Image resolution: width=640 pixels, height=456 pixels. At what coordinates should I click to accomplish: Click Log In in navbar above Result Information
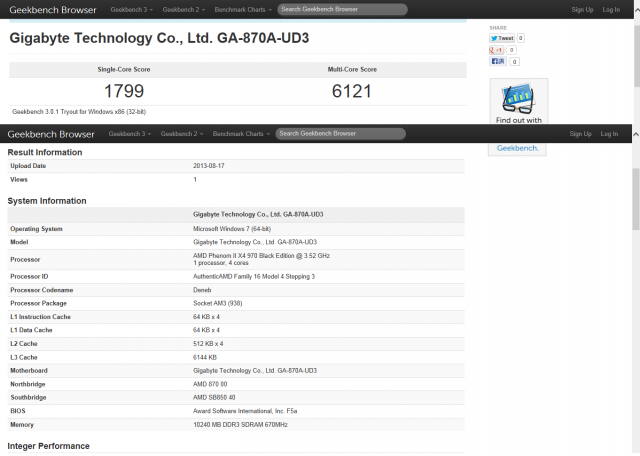pyautogui.click(x=609, y=134)
